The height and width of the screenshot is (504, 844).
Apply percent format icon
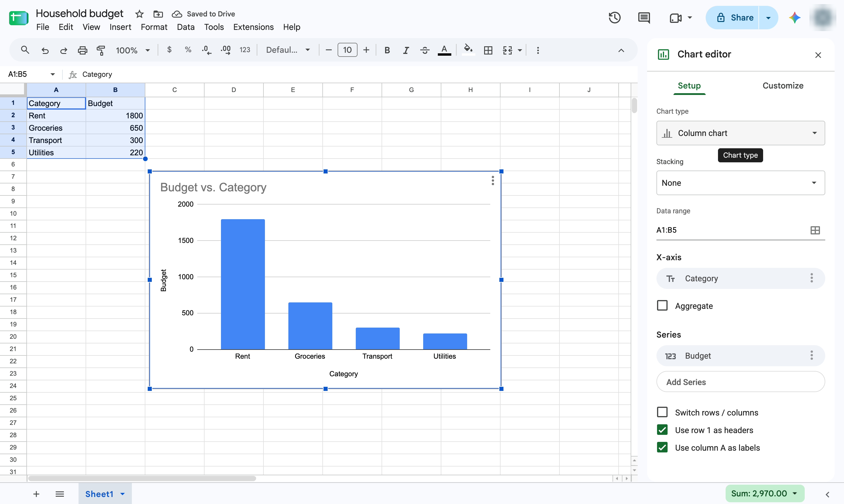[x=188, y=50]
